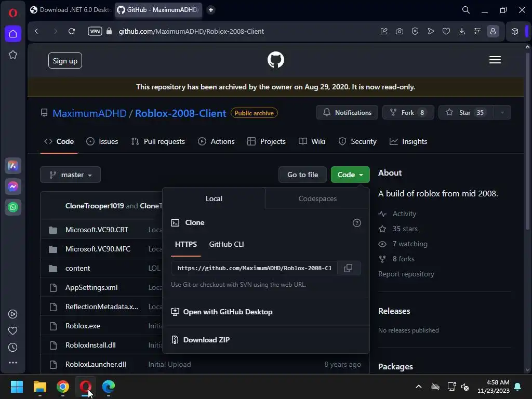Open the Microsoft.VC90.CRT folder

tap(97, 230)
